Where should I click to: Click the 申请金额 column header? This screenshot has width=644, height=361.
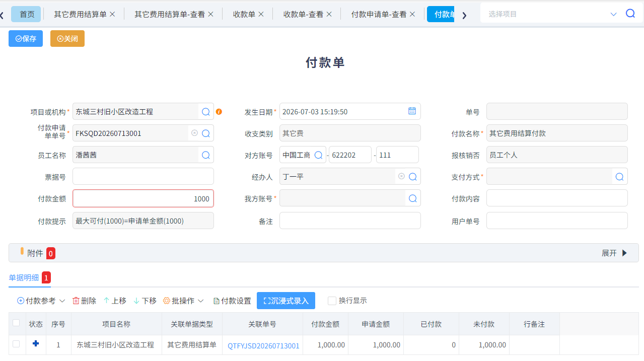(376, 324)
